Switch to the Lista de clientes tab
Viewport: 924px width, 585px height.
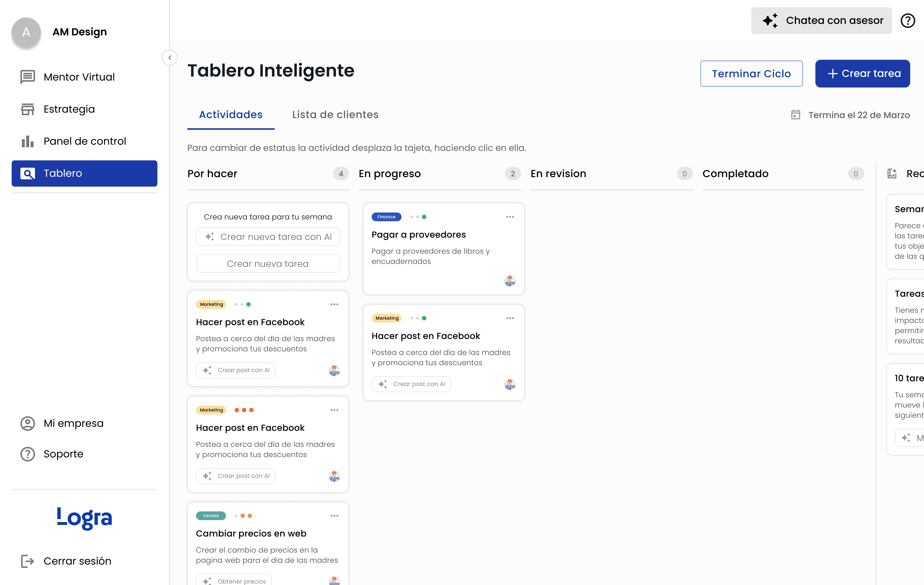pyautogui.click(x=335, y=115)
